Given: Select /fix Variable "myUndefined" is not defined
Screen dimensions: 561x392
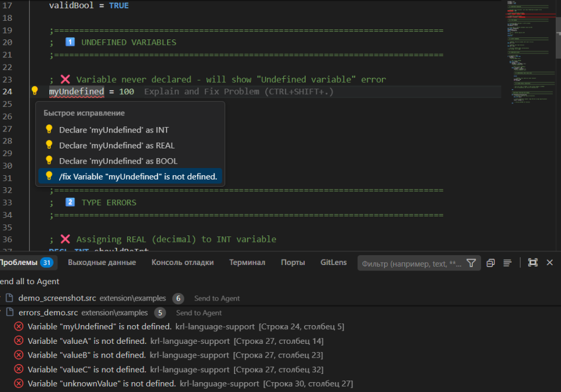Looking at the screenshot, I should (x=130, y=176).
